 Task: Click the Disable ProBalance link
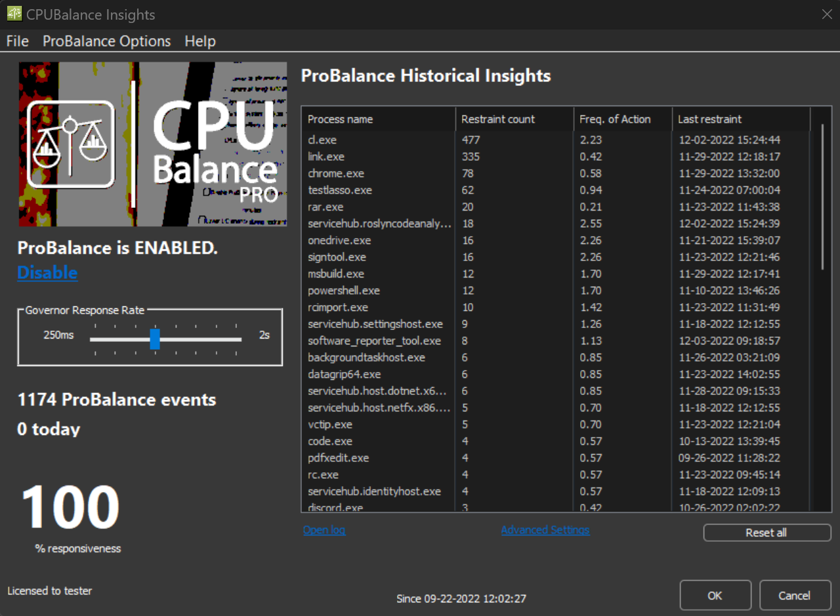coord(47,272)
